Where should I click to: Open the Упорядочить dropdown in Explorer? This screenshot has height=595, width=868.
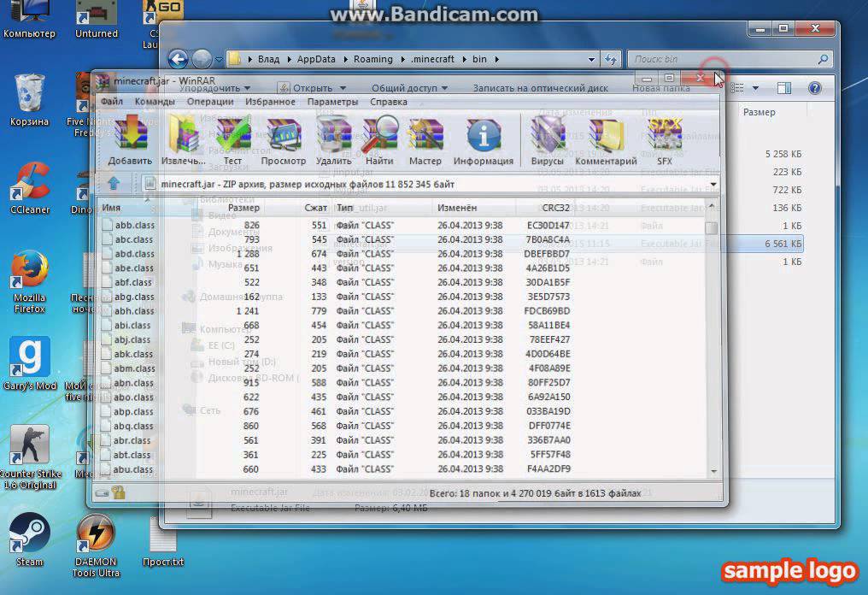214,88
